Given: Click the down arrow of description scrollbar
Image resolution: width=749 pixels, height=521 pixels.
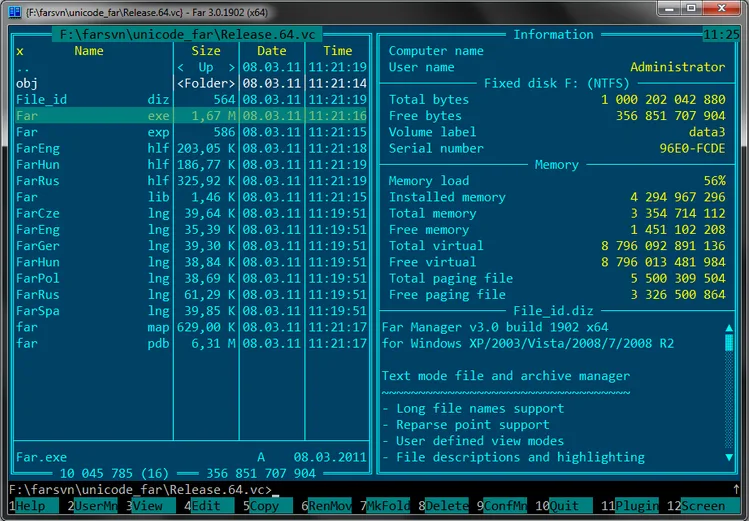Looking at the screenshot, I should [x=729, y=457].
